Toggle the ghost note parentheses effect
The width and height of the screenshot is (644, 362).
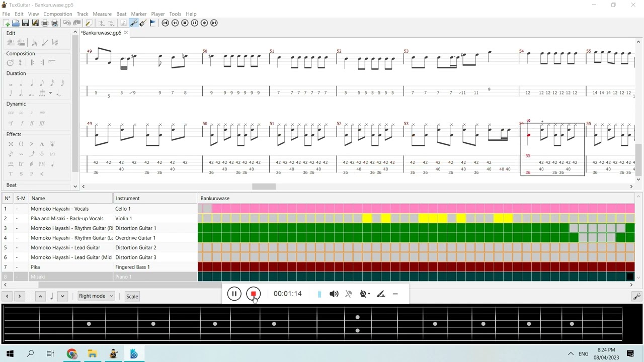click(21, 144)
